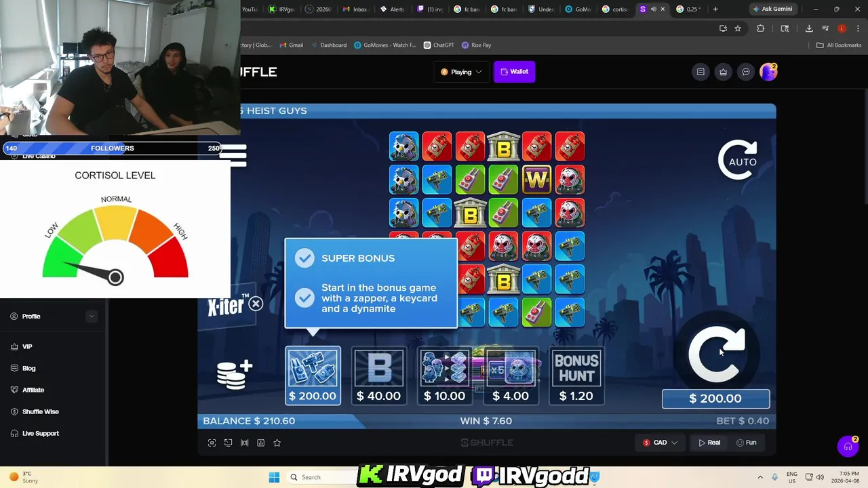Open the bar chart statistics icon
The width and height of the screenshot is (868, 488).
260,443
